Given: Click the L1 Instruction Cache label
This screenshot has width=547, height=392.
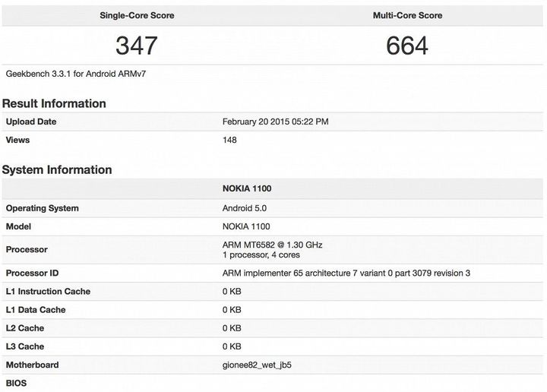Looking at the screenshot, I should (48, 292).
